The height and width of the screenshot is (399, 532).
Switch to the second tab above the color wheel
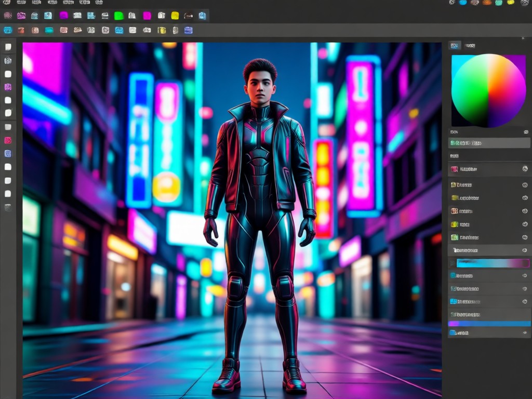(470, 46)
